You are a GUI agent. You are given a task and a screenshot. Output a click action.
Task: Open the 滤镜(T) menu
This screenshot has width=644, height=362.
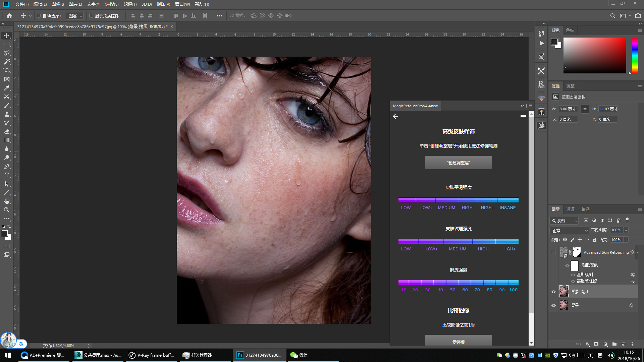pyautogui.click(x=130, y=4)
